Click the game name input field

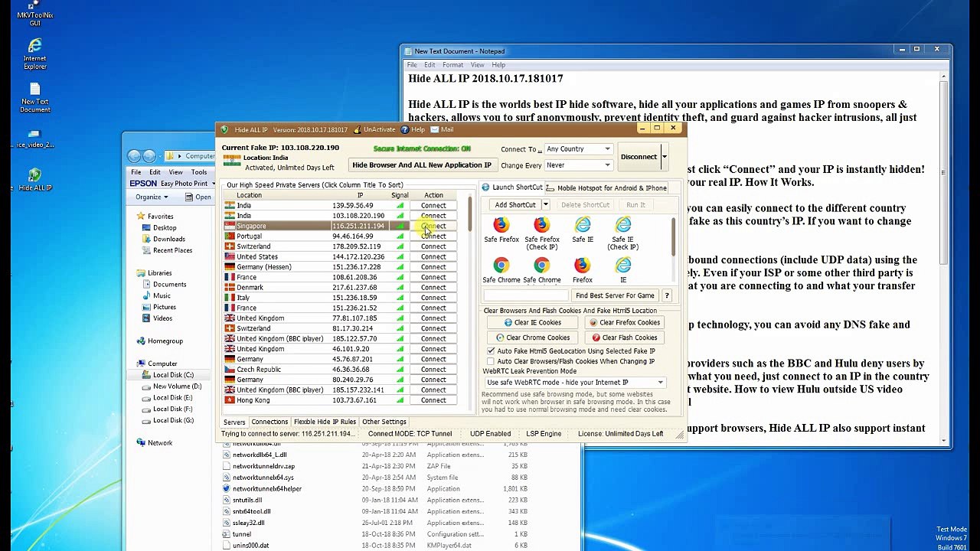click(525, 295)
